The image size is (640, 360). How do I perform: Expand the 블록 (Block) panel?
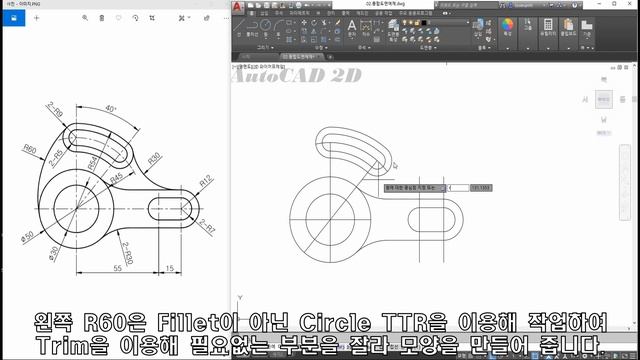tap(483, 48)
